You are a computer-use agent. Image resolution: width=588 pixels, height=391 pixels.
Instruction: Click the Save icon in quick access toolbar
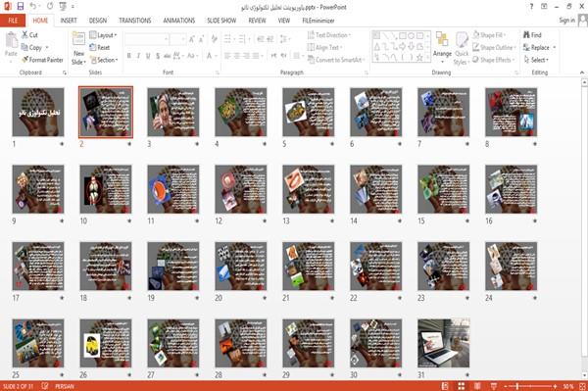[21, 7]
